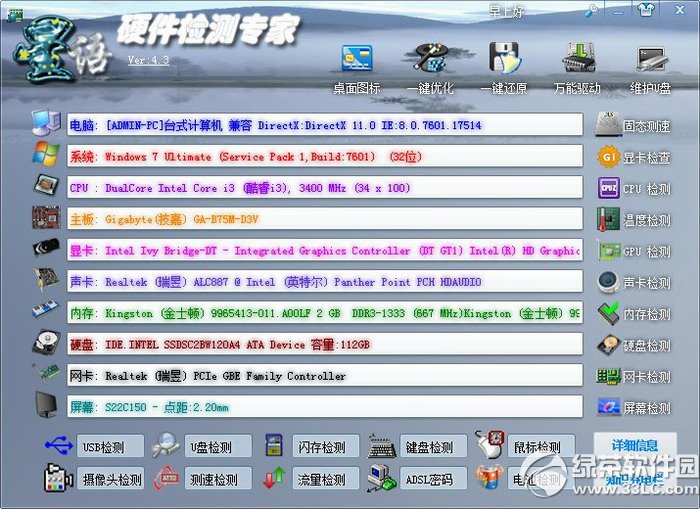
Task: Click the wrench settings icon in title bar
Action: tap(592, 11)
